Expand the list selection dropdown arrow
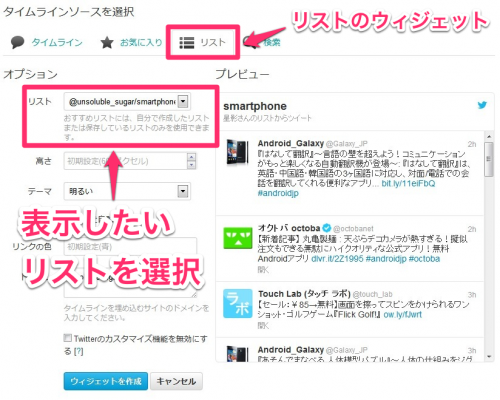Viewport: 500px width, 400px height. pyautogui.click(x=183, y=101)
